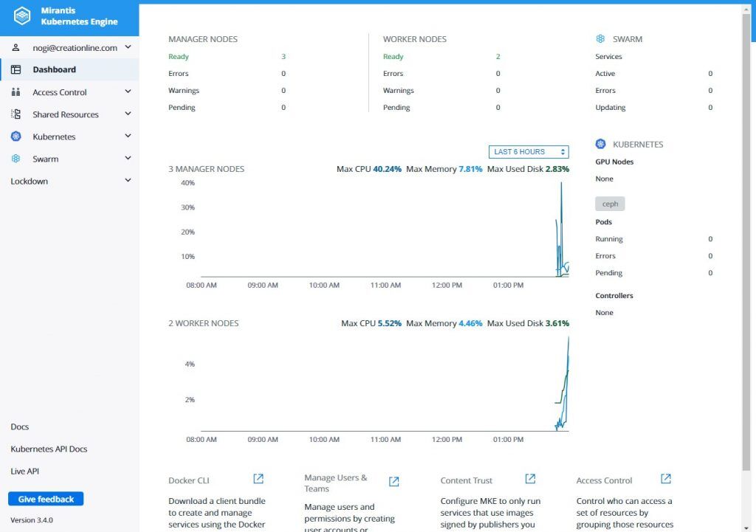Click the Max Memory 7.81% value
Viewport: 756px width, 532px height.
click(x=470, y=169)
